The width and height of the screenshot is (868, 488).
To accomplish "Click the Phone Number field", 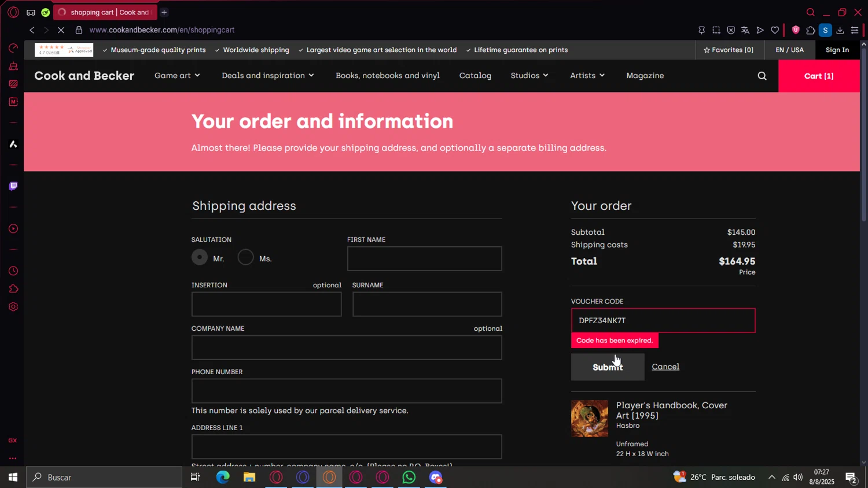I will 347,391.
